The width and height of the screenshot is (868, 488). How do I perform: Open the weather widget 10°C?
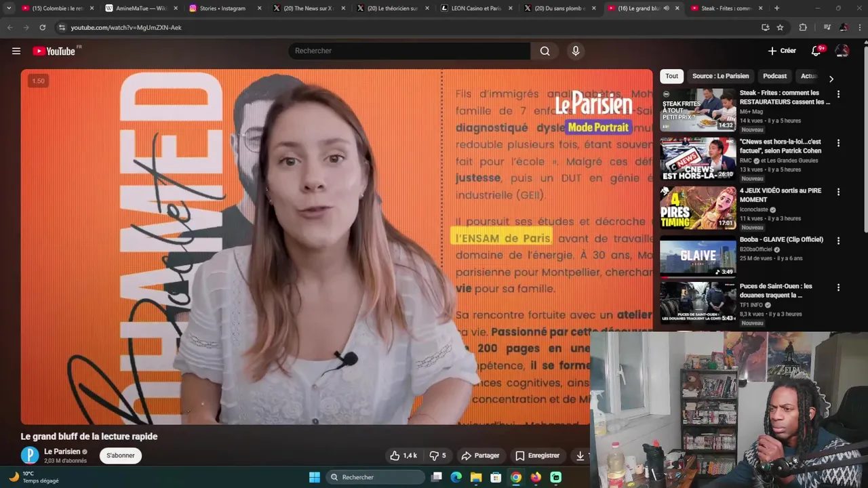click(x=33, y=477)
